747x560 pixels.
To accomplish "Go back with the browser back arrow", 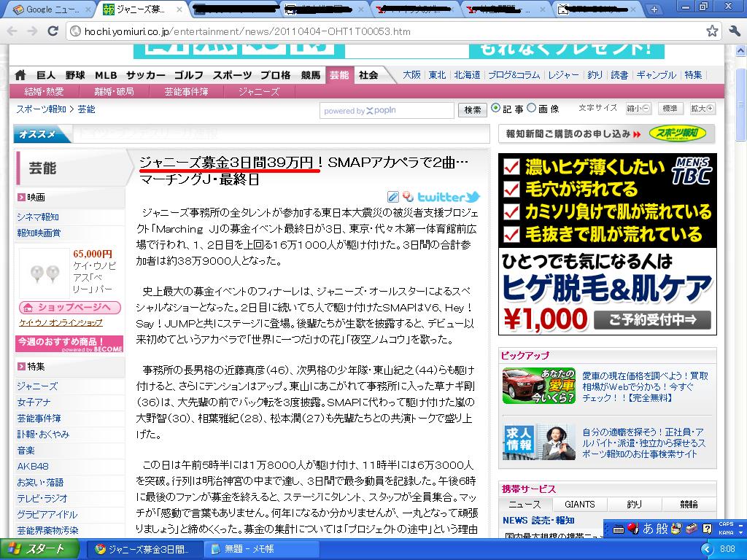I will click(x=12, y=31).
